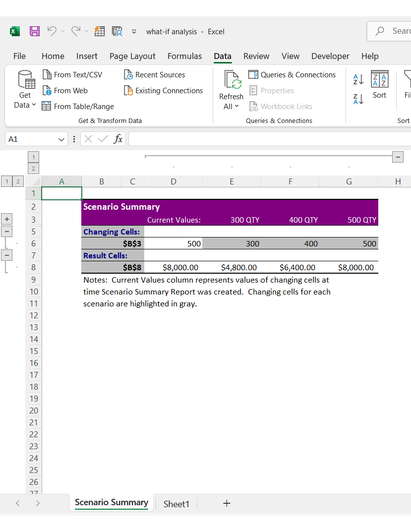Screen dimensions: 411x532
Task: Expand the Refresh All dropdown arrow
Action: pos(236,106)
